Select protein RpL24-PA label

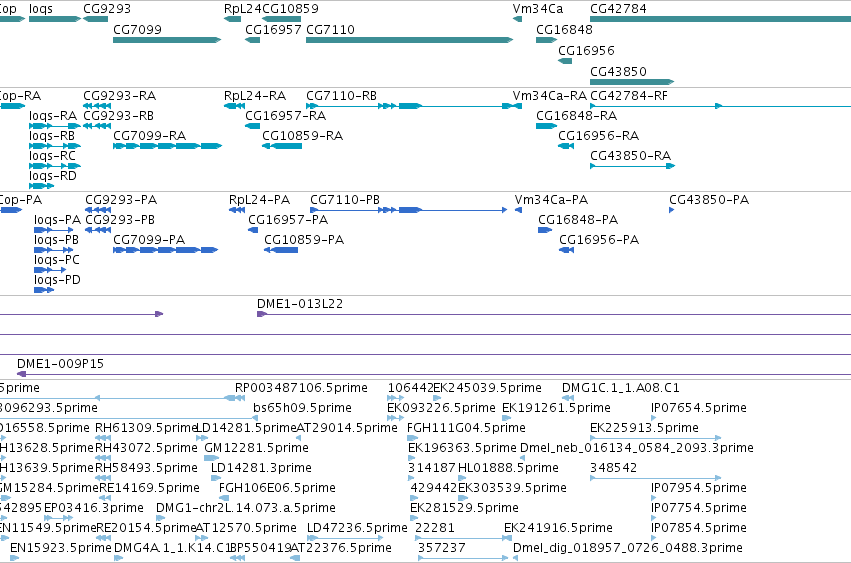point(259,200)
